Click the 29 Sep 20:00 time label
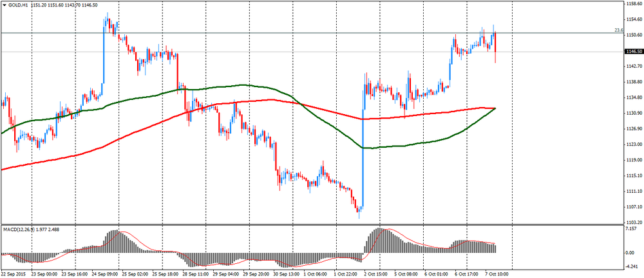This screenshot has height=278, width=644. point(256,273)
